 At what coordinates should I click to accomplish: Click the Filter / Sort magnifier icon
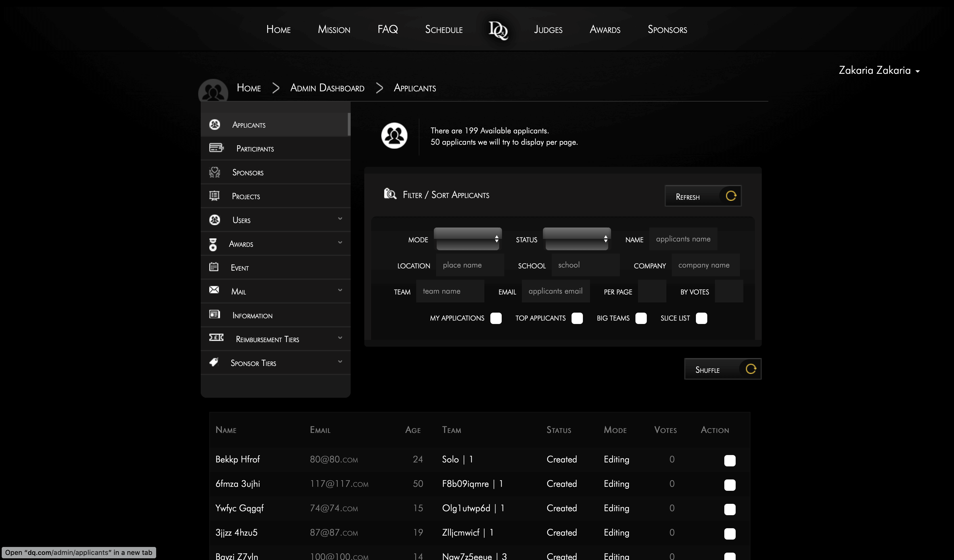click(x=390, y=193)
